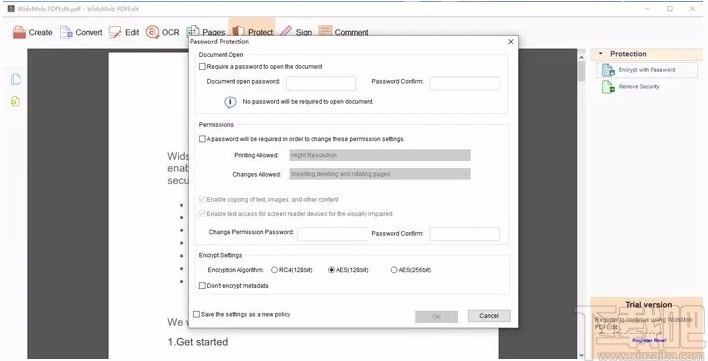This screenshot has height=361, width=708.
Task: Click the WidsMob app title bar icon
Action: point(11,9)
